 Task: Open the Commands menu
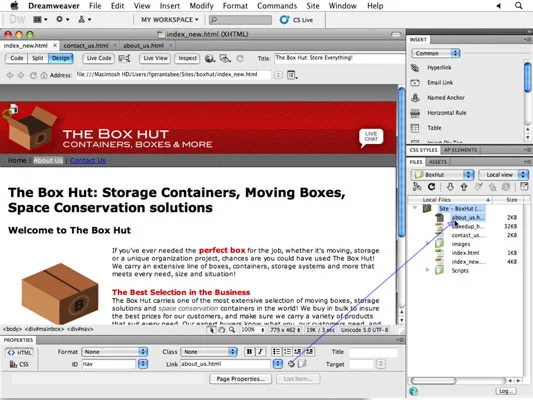pyautogui.click(x=277, y=6)
